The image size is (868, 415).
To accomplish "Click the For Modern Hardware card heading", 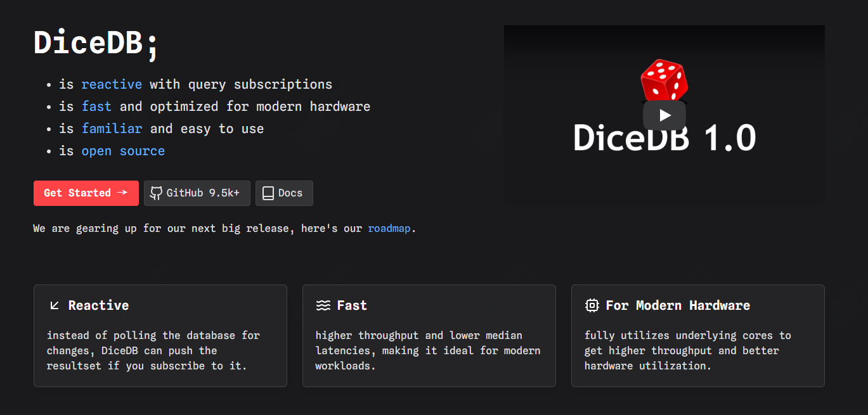I will 677,305.
